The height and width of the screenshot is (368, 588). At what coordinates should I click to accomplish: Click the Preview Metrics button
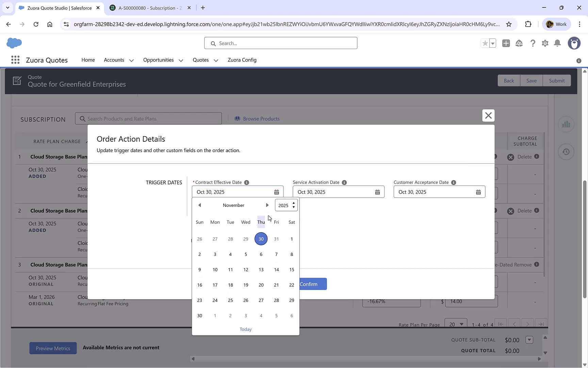click(53, 348)
